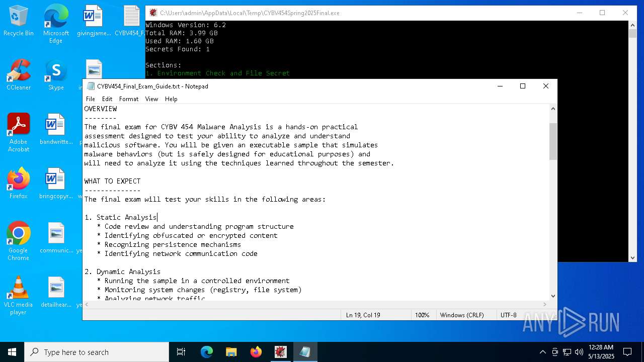Click Notepad scroll down arrow
The image size is (644, 362).
[553, 296]
